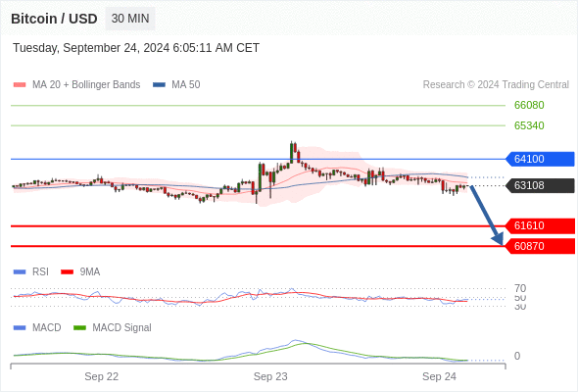Screen dimensions: 578x392
Task: Toggle the MA 50 legend entry
Action: tap(176, 85)
